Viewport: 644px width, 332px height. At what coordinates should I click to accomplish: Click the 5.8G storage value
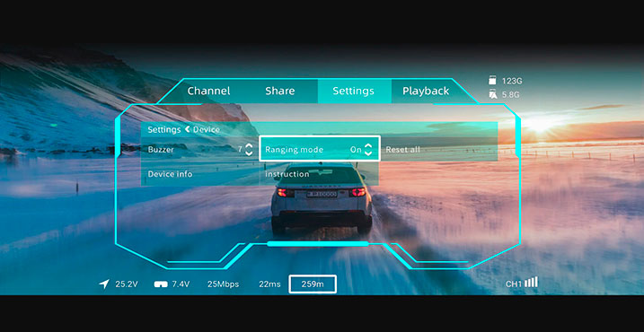[511, 95]
